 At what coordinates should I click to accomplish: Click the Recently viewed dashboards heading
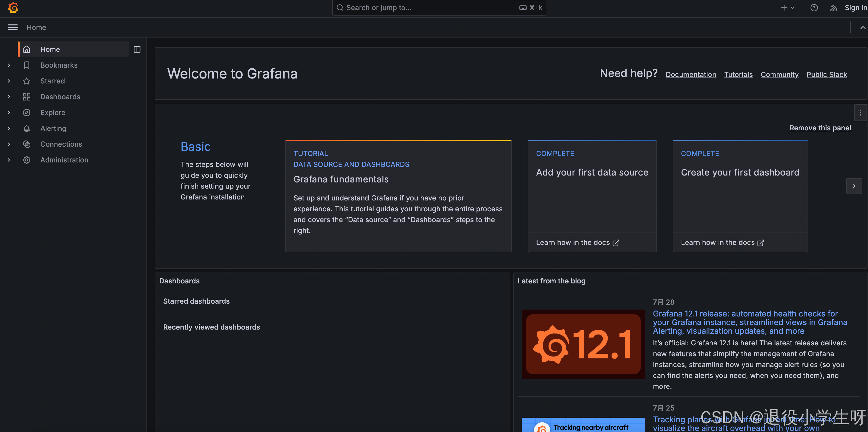click(212, 327)
